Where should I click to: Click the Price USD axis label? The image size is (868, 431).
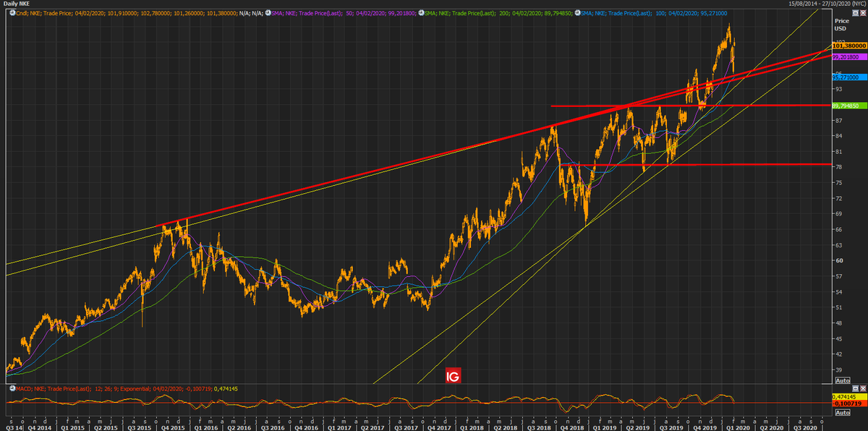coord(841,25)
